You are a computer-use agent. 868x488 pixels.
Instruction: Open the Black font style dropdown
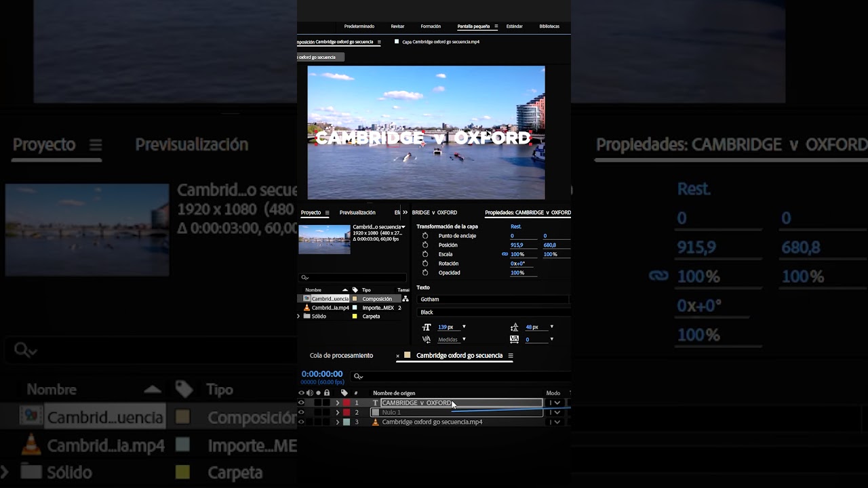493,312
